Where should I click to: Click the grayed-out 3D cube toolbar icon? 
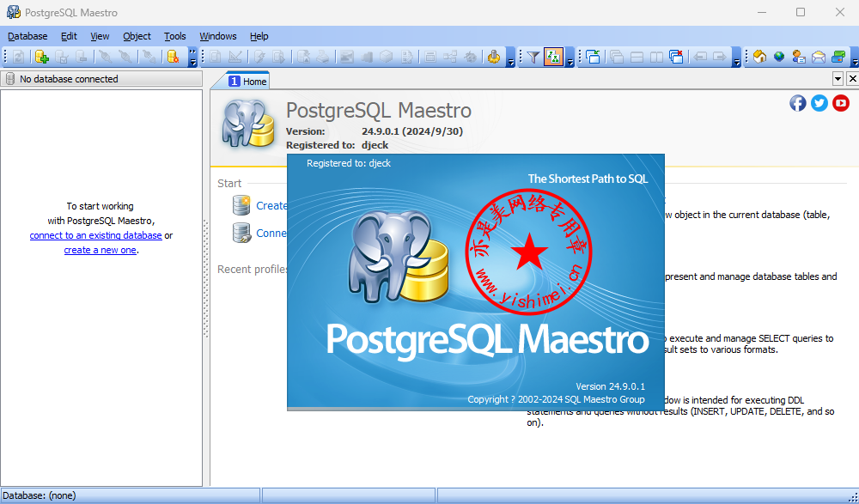387,57
